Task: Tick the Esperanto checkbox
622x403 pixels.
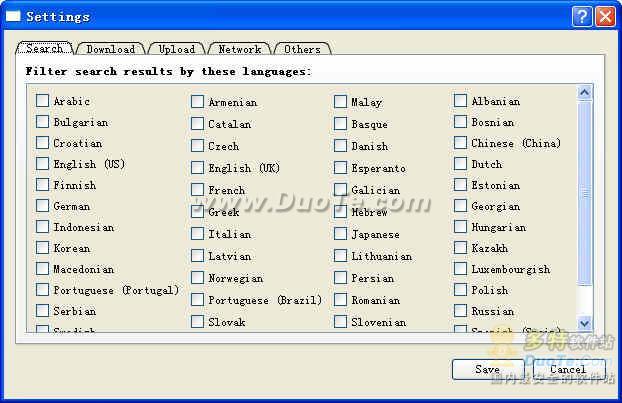Action: click(x=340, y=167)
